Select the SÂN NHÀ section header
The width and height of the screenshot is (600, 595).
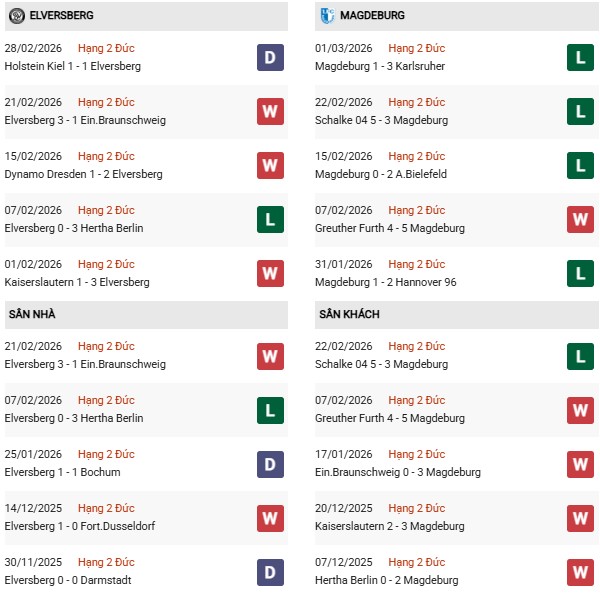31,314
